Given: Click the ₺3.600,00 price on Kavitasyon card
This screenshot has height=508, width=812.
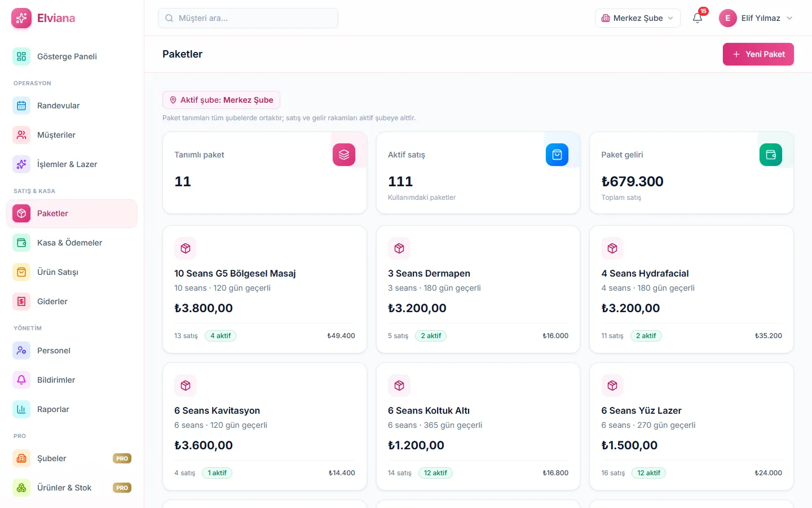Looking at the screenshot, I should click(204, 445).
